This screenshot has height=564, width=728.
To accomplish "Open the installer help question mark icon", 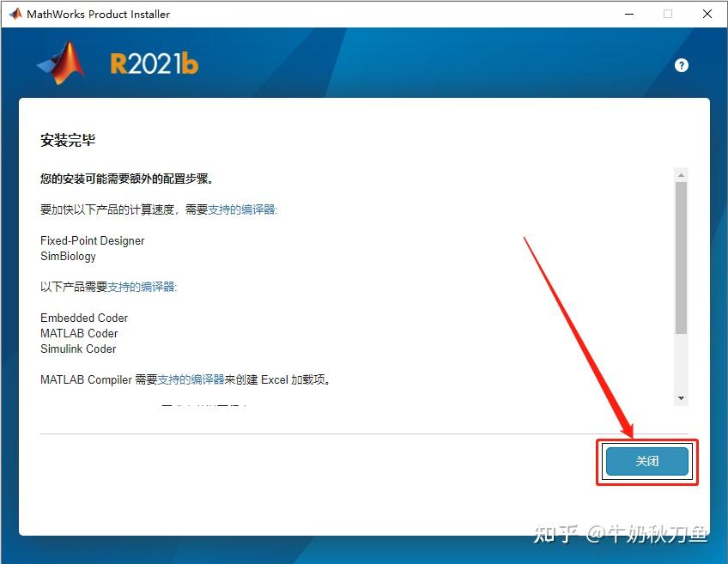I will (x=681, y=64).
